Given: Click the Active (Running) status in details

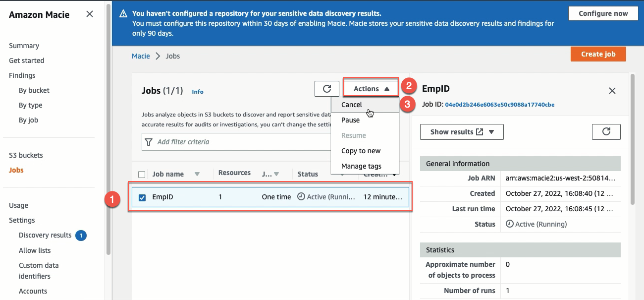Looking at the screenshot, I should (537, 224).
